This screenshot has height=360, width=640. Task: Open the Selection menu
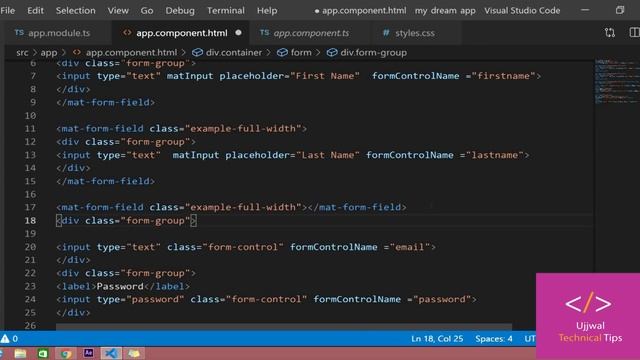[76, 11]
